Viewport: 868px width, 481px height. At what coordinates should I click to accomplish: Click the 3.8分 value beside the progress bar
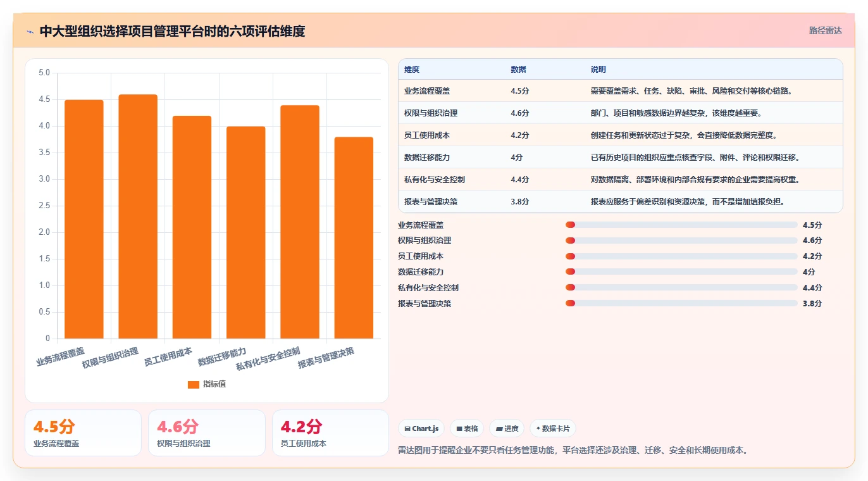812,303
